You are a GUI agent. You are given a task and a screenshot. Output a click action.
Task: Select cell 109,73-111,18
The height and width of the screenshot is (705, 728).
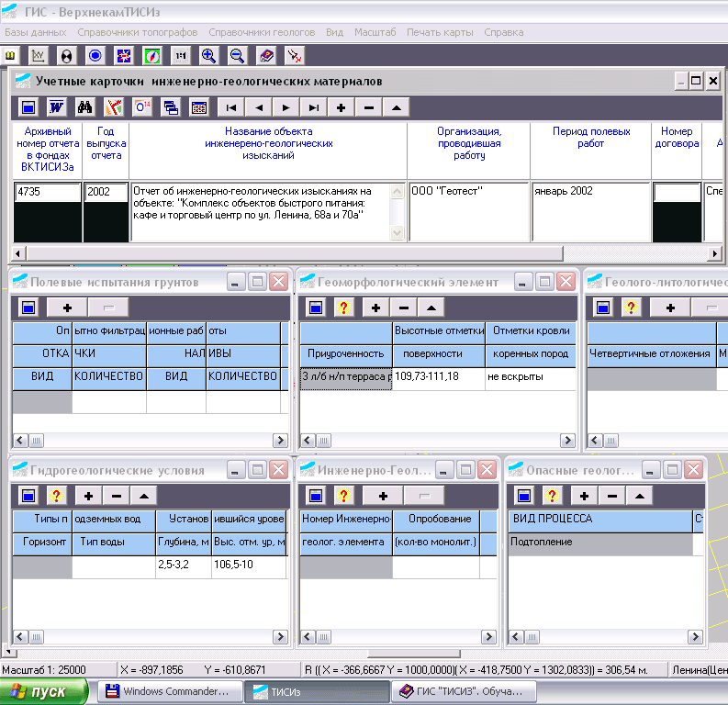[x=439, y=379]
